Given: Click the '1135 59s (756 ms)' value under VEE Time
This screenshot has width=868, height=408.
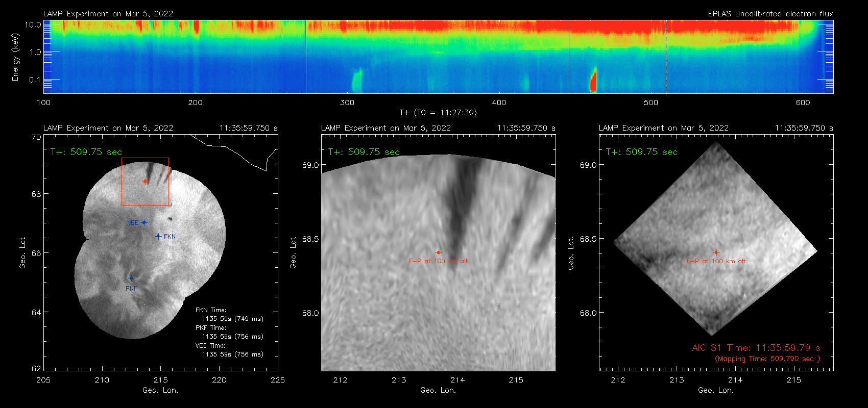Looking at the screenshot, I should [x=233, y=354].
